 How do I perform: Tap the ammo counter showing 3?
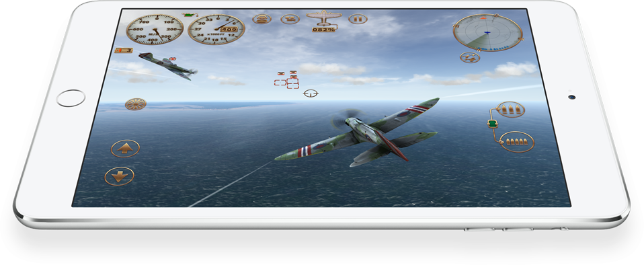124,50
